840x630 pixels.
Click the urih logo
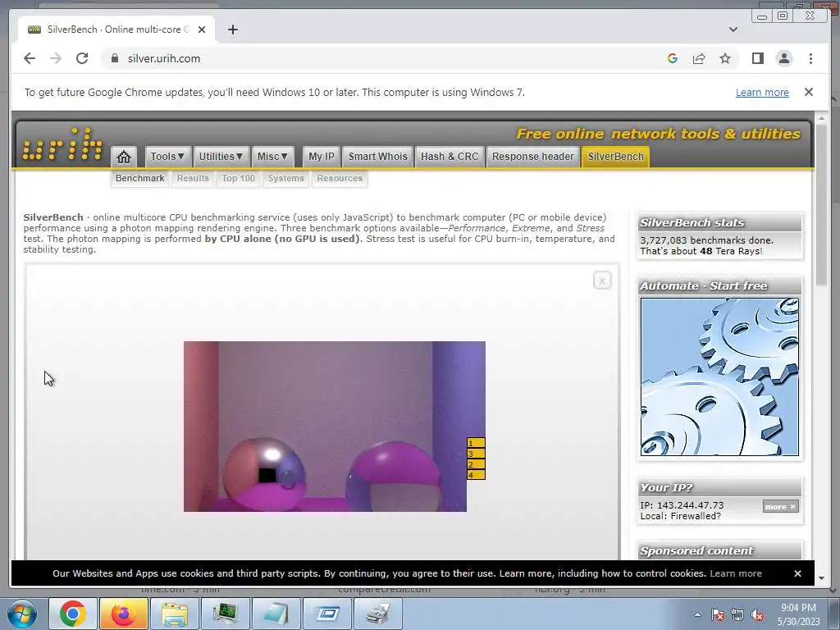(x=62, y=144)
